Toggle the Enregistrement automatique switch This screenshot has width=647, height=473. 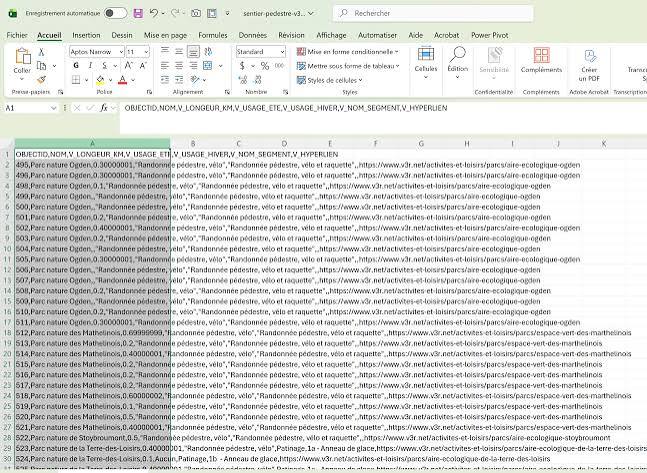[x=115, y=13]
